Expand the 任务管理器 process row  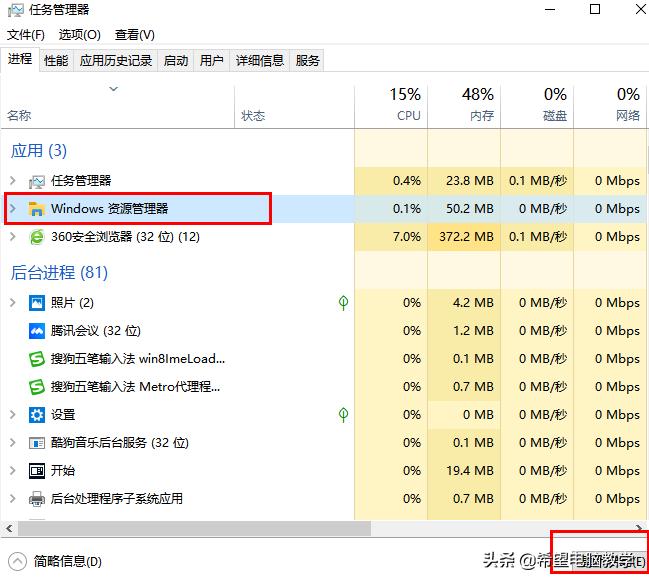pyautogui.click(x=12, y=180)
